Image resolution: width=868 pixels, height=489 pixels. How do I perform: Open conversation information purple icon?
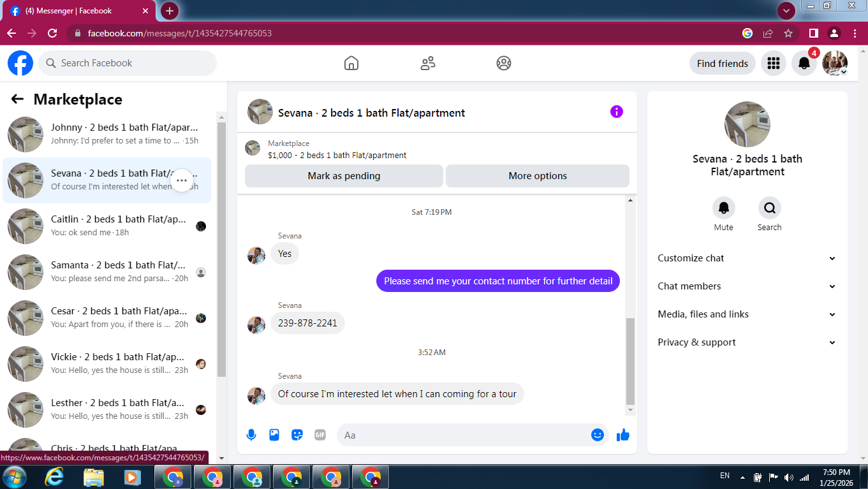tap(616, 112)
